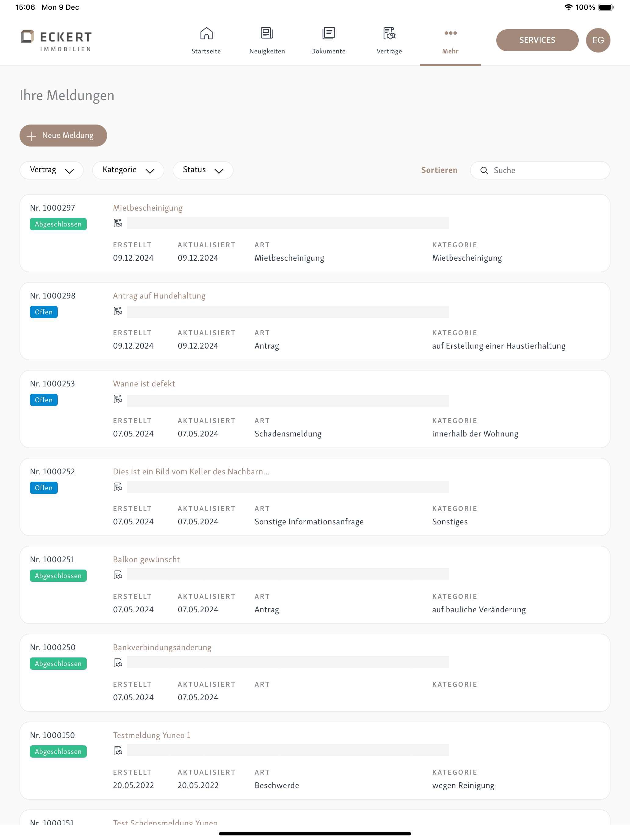This screenshot has width=630, height=840.
Task: Open the Status filter dropdown
Action: tap(203, 170)
